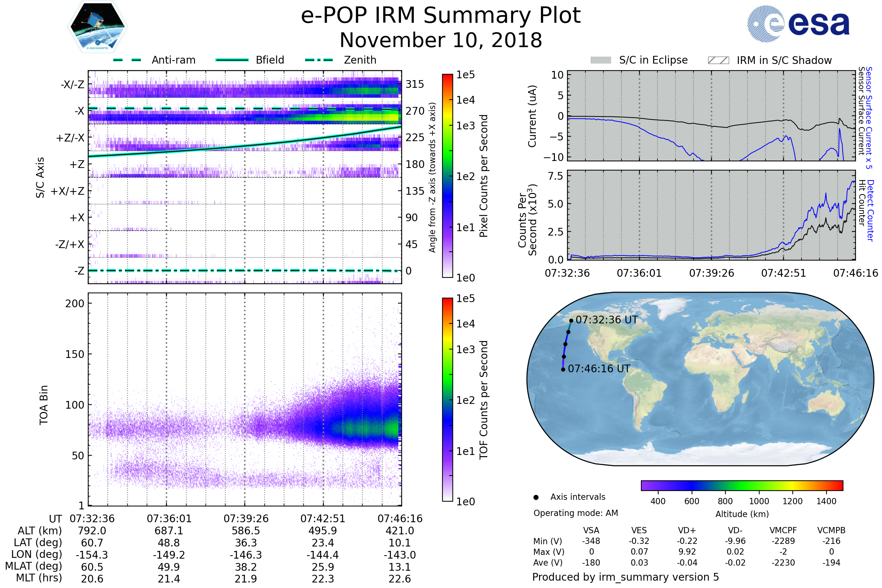Click the TOF Counts per Second colorbar
The width and height of the screenshot is (882, 588).
tap(447, 399)
